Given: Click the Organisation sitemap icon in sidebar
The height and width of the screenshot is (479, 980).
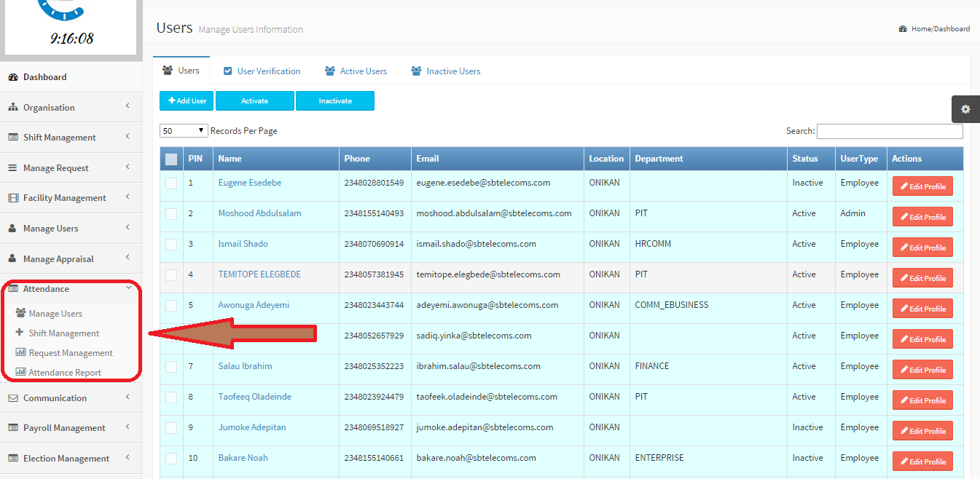Looking at the screenshot, I should pos(13,108).
